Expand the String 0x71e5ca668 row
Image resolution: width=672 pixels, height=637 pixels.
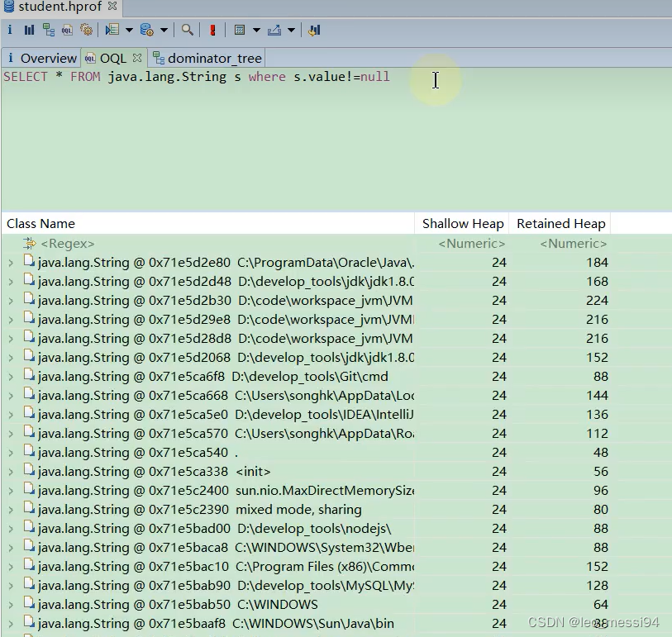point(11,396)
